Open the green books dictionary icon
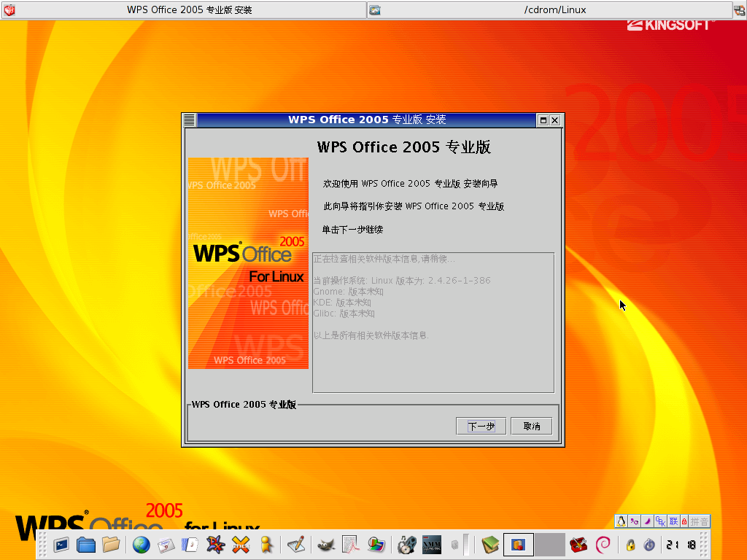The image size is (747, 560). pyautogui.click(x=489, y=544)
